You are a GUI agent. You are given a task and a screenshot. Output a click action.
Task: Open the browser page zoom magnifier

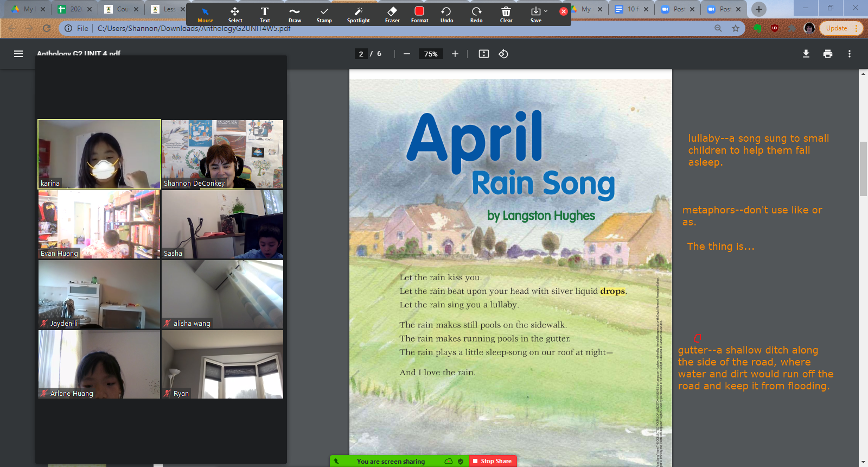click(x=718, y=28)
